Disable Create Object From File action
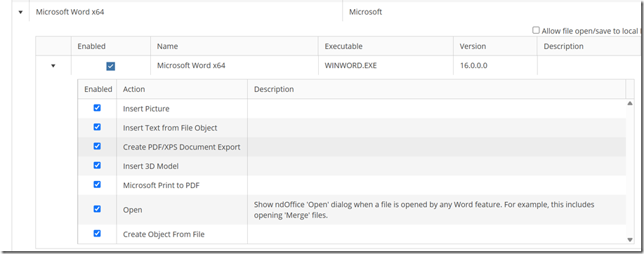 tap(97, 234)
